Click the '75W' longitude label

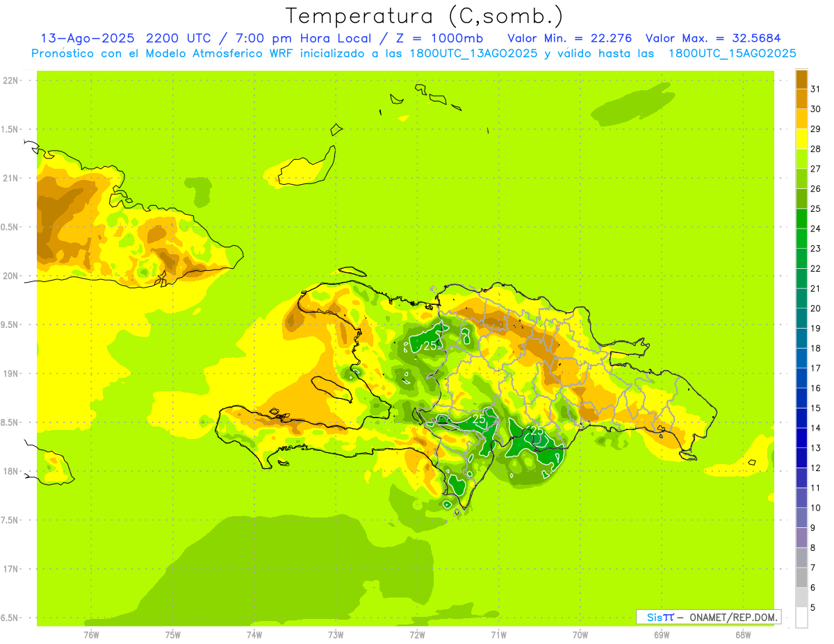point(172,635)
